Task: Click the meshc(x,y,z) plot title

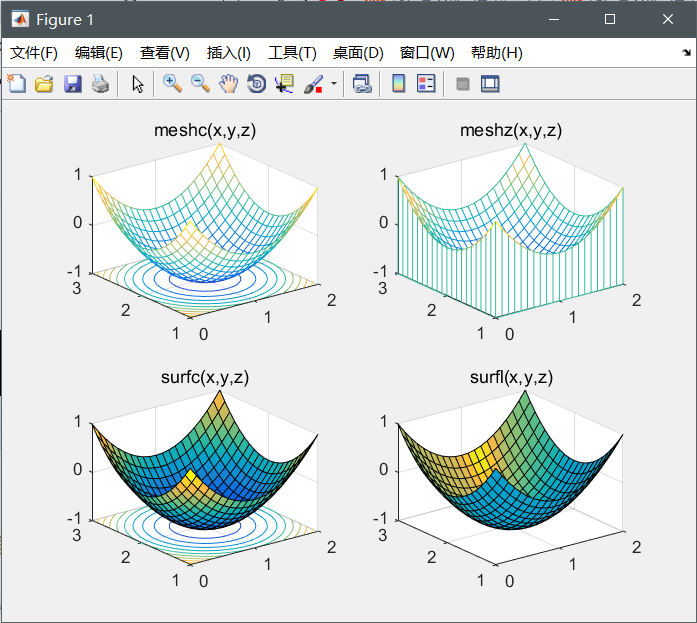Action: [x=205, y=130]
